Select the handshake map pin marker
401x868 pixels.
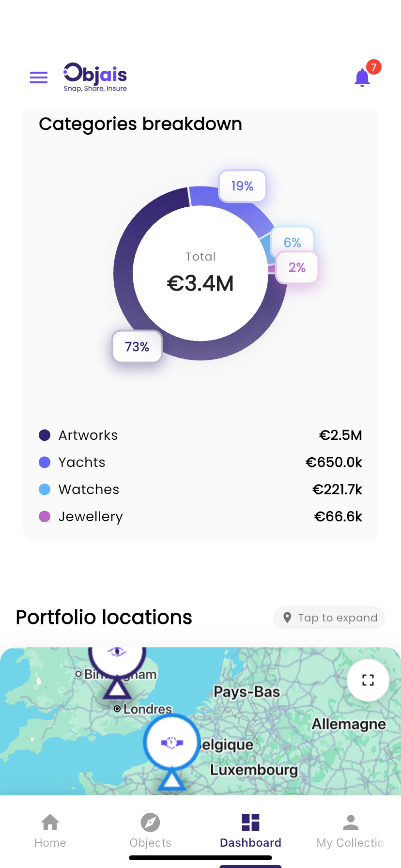171,743
